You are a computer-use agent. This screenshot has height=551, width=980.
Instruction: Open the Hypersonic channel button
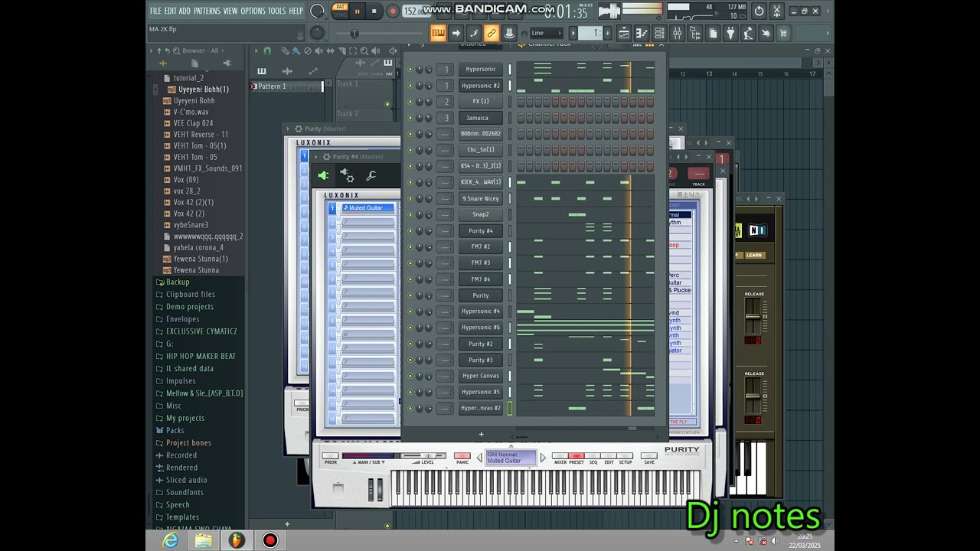point(481,70)
